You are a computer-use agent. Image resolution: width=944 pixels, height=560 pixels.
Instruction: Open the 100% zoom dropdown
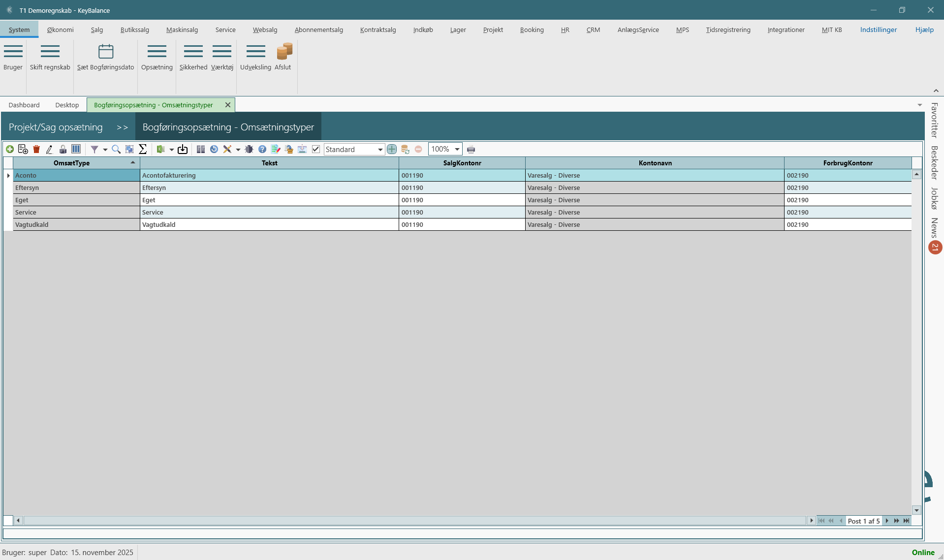[457, 149]
